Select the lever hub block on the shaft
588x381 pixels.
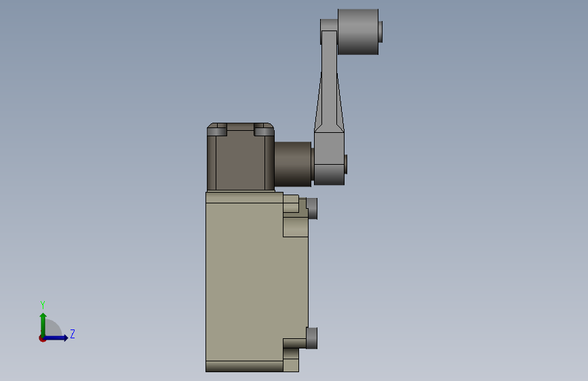(x=329, y=158)
